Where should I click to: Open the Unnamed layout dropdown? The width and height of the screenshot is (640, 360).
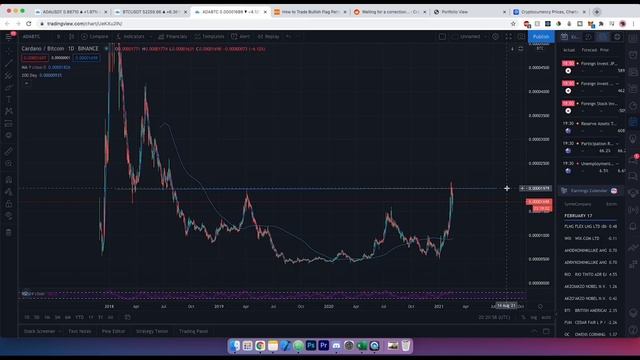point(469,37)
